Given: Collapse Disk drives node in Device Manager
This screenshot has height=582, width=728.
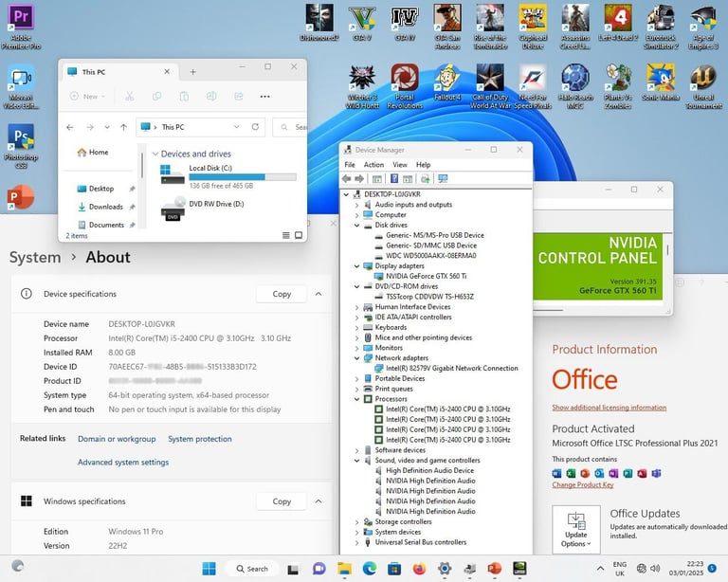Looking at the screenshot, I should click(x=356, y=225).
